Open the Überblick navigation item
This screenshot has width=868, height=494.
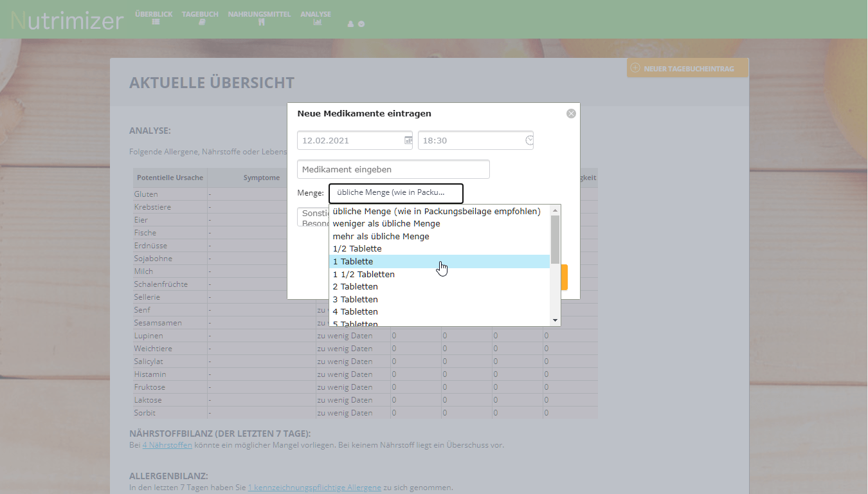point(154,17)
